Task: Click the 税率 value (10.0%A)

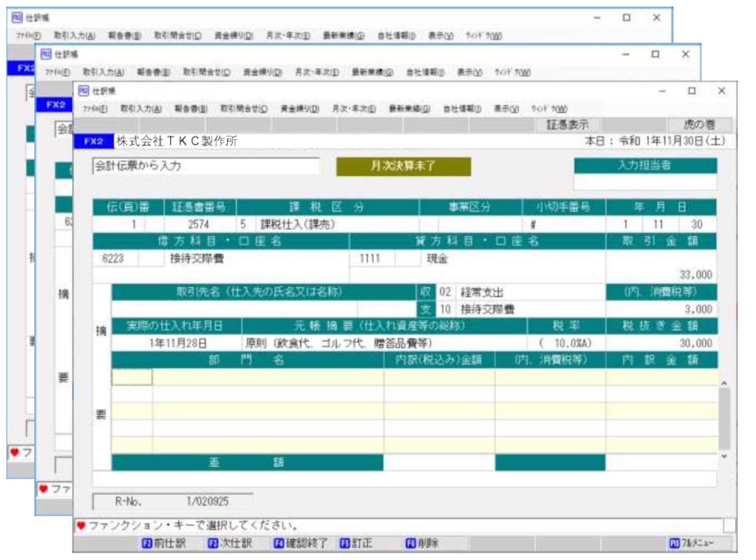Action: [565, 343]
